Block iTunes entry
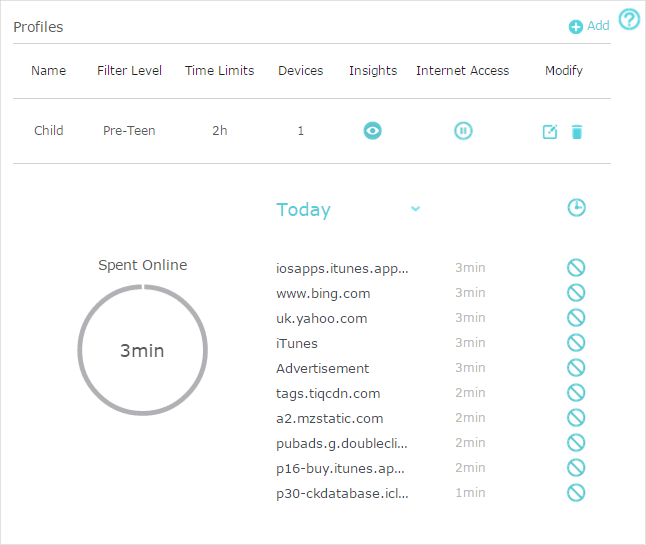 tap(576, 343)
